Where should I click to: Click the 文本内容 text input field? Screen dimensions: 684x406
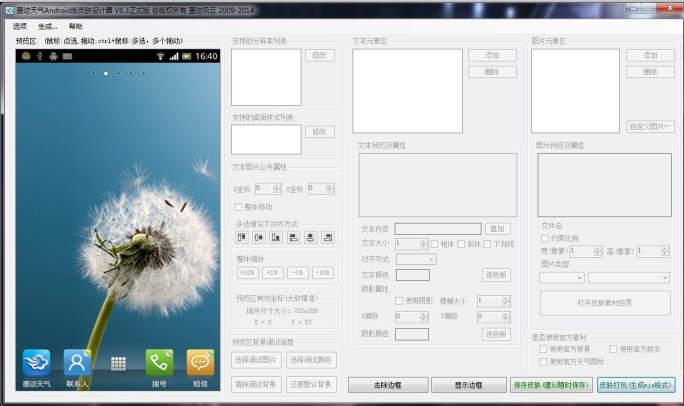(437, 229)
